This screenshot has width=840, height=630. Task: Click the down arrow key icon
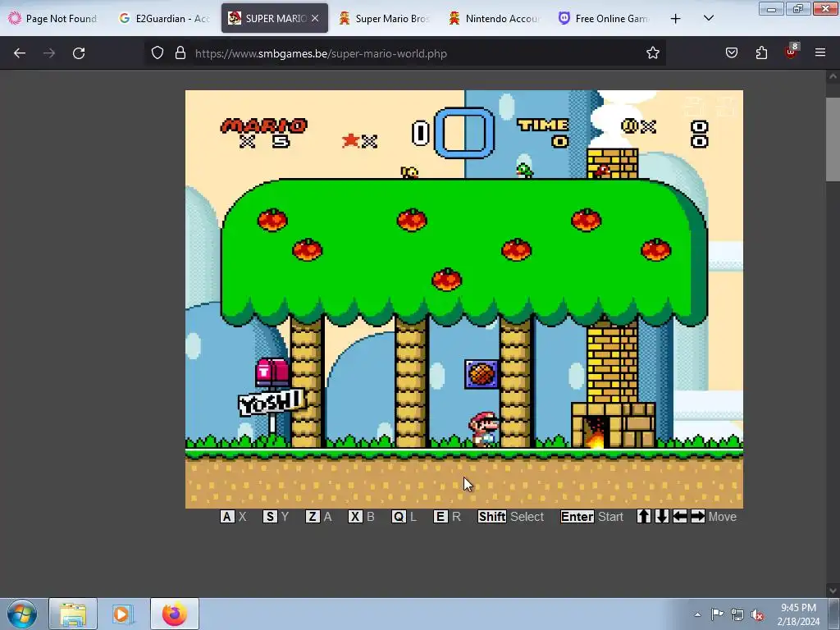point(662,517)
